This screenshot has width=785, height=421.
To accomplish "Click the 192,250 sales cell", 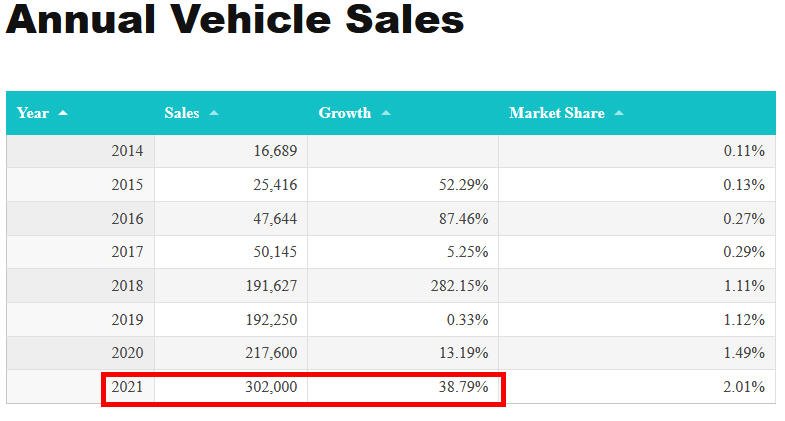I will pos(271,319).
